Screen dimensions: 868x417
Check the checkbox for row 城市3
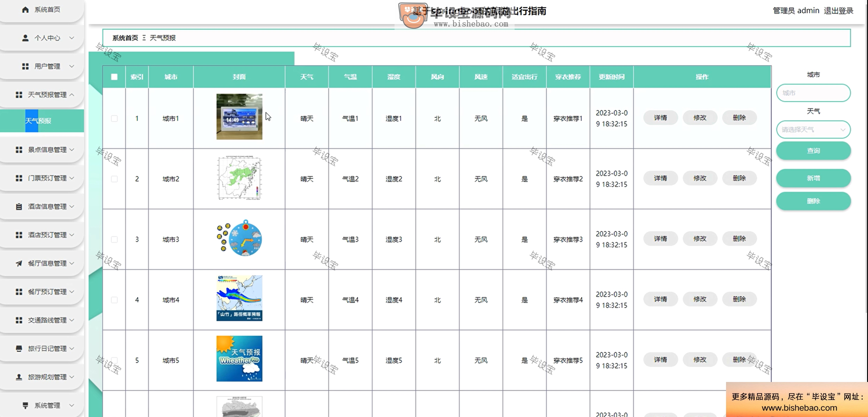click(x=114, y=239)
